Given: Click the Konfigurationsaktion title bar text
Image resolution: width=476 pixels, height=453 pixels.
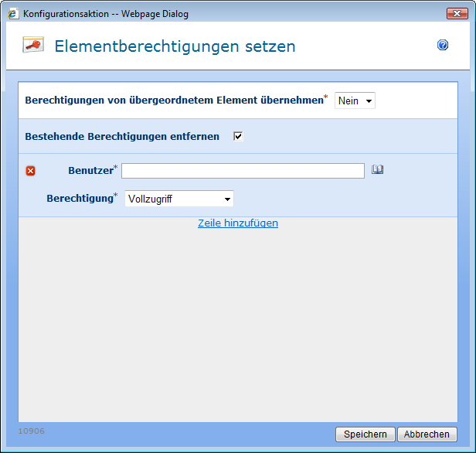Looking at the screenshot, I should [106, 14].
